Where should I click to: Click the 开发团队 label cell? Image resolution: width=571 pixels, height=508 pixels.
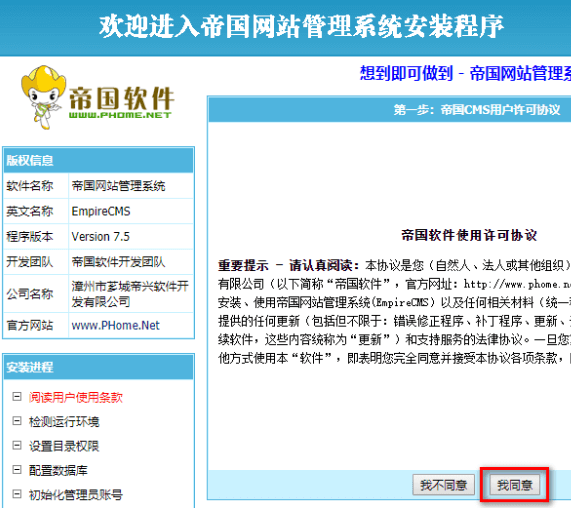click(x=36, y=262)
